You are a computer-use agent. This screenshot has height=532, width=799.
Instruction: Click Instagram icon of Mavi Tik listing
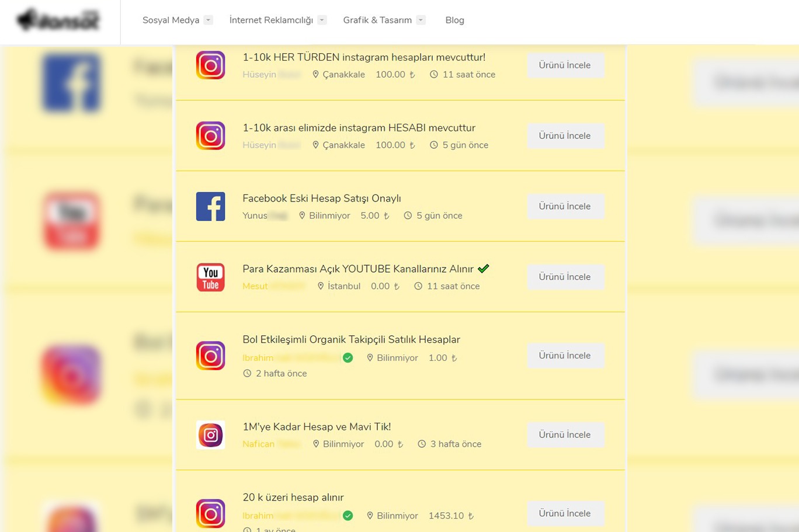click(210, 434)
